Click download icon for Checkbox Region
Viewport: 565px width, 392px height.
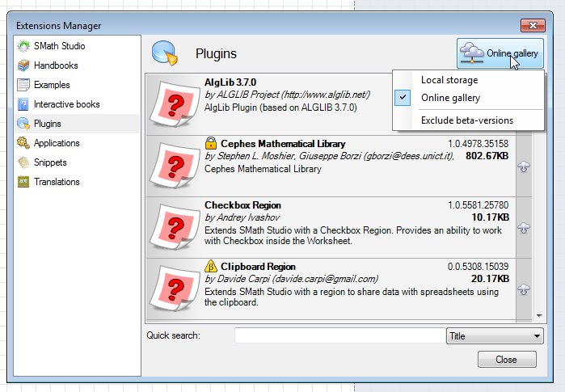pos(524,228)
